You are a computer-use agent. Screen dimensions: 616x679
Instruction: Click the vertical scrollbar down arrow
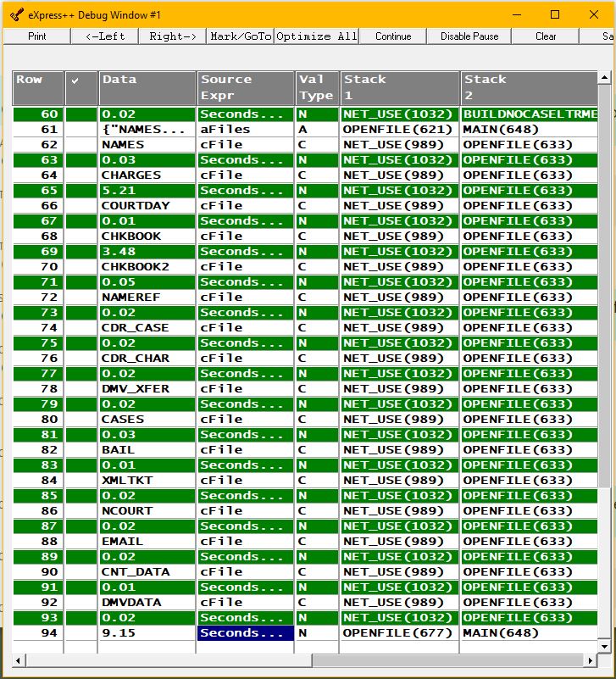[x=604, y=647]
